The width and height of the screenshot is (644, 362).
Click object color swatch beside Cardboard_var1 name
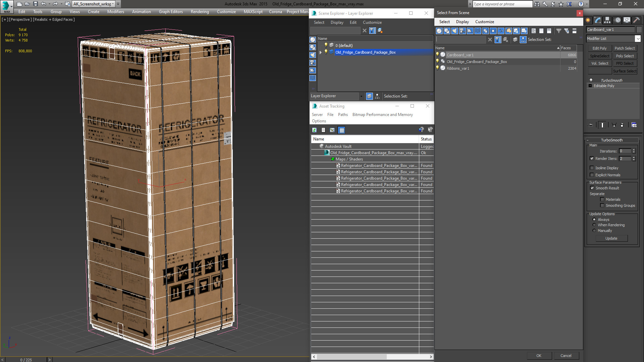click(639, 29)
